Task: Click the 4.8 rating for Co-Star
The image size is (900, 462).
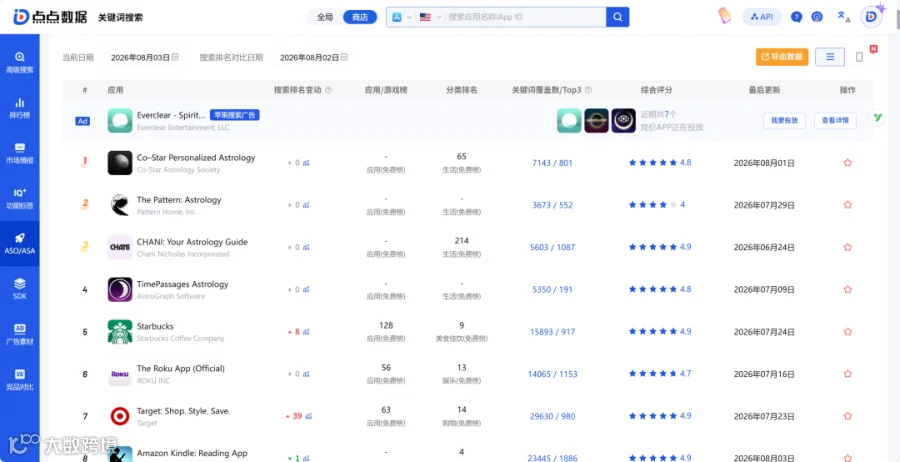Action: pyautogui.click(x=685, y=163)
